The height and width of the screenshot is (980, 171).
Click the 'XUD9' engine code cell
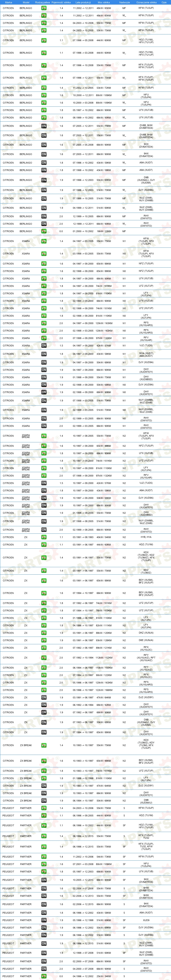pyautogui.click(x=146, y=920)
